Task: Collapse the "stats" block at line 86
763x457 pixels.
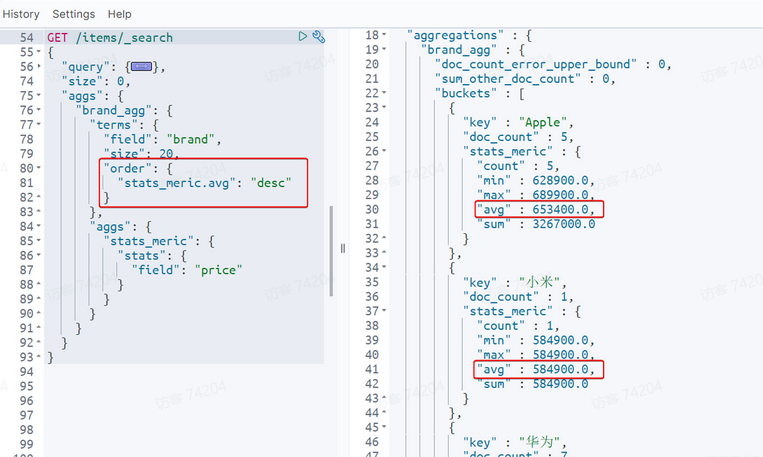Action: [39, 255]
